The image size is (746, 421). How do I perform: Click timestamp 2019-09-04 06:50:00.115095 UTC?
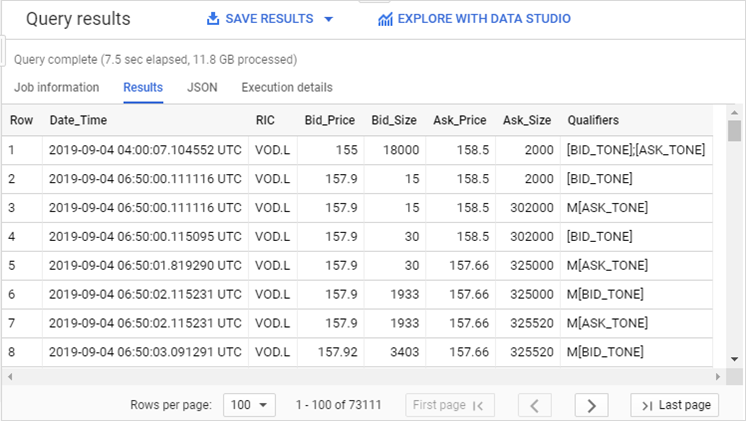pyautogui.click(x=145, y=236)
